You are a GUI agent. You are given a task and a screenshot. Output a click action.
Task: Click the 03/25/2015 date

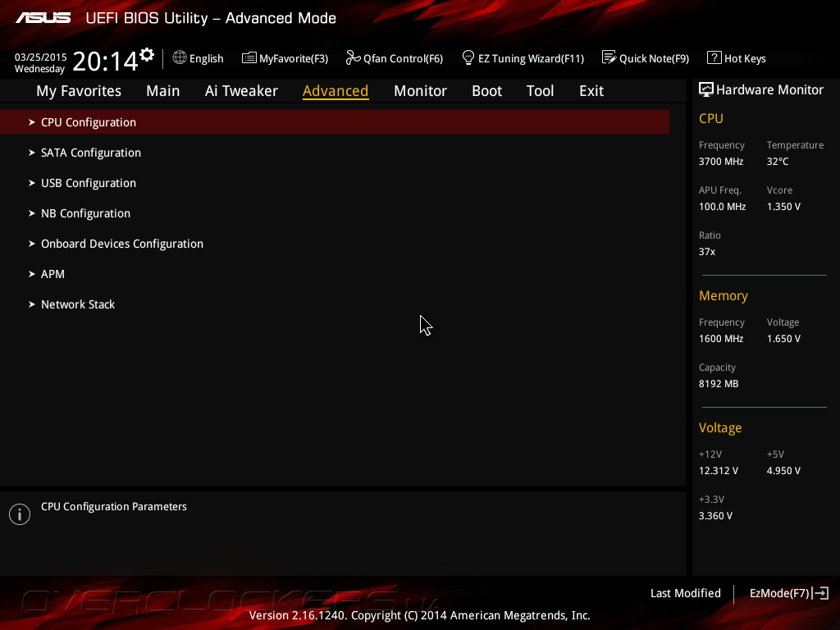point(41,57)
